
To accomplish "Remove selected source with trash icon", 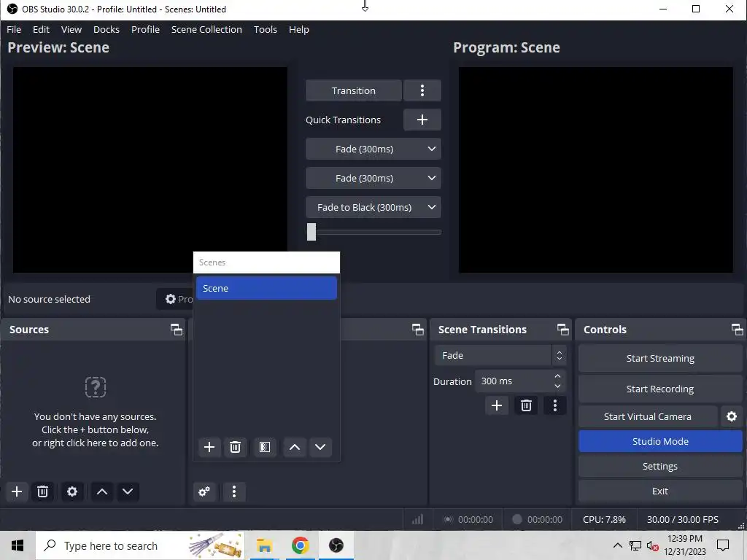I will coord(42,491).
